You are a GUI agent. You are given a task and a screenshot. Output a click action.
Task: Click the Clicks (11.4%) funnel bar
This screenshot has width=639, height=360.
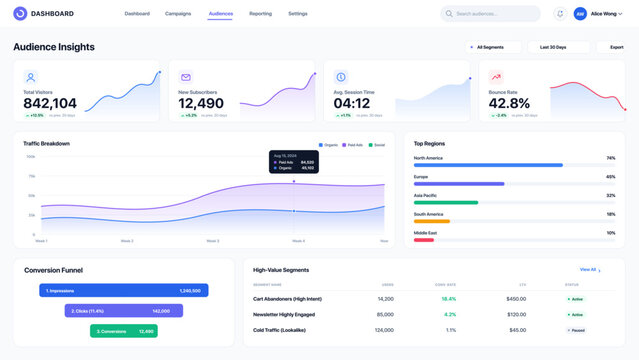123,311
